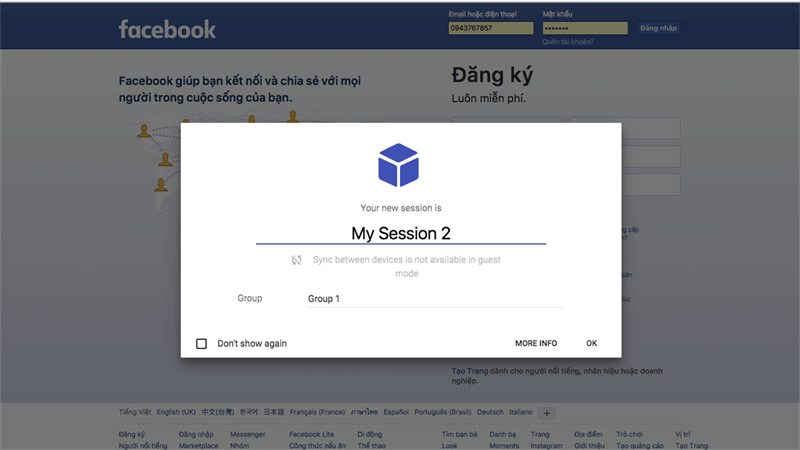Click the blue cube session icon
This screenshot has width=800, height=450.
pyautogui.click(x=398, y=165)
